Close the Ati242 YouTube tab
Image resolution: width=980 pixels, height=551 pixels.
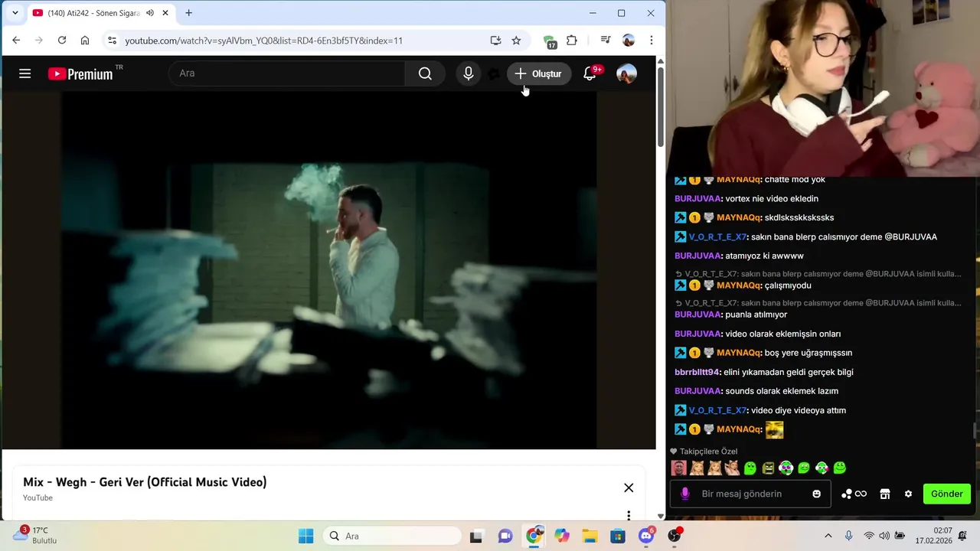click(165, 13)
